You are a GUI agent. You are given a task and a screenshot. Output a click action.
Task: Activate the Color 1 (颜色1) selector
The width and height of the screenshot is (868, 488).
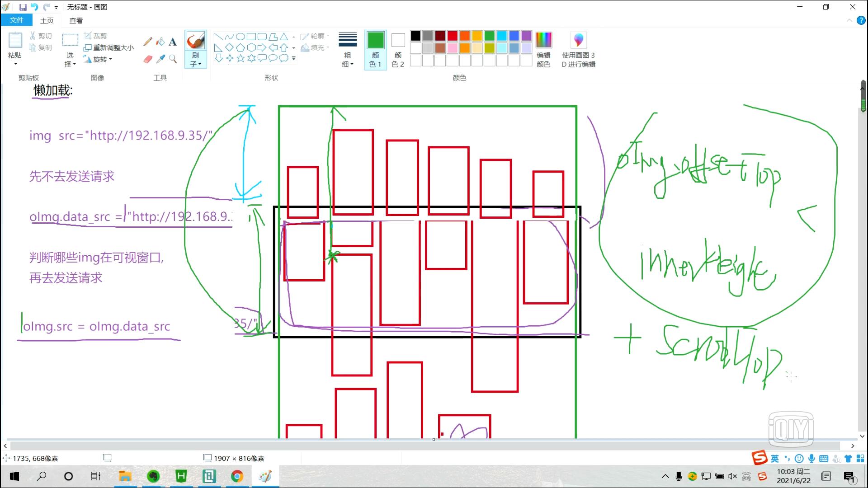375,50
